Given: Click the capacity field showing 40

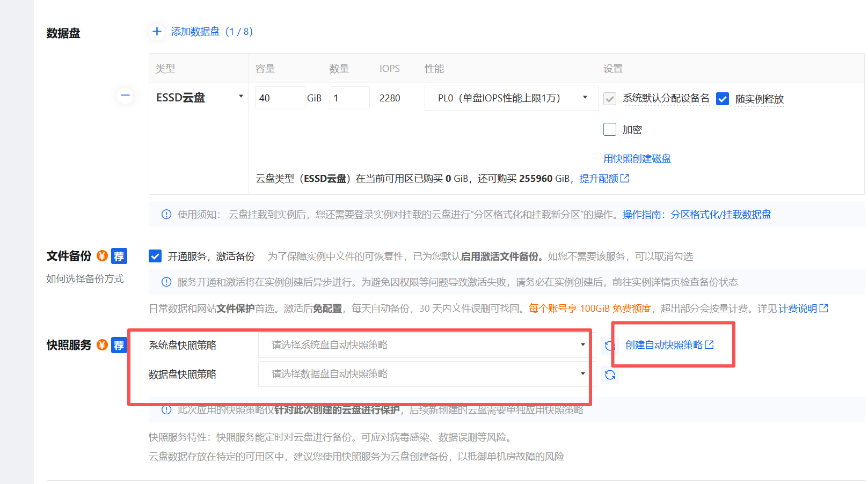Looking at the screenshot, I should tap(280, 98).
